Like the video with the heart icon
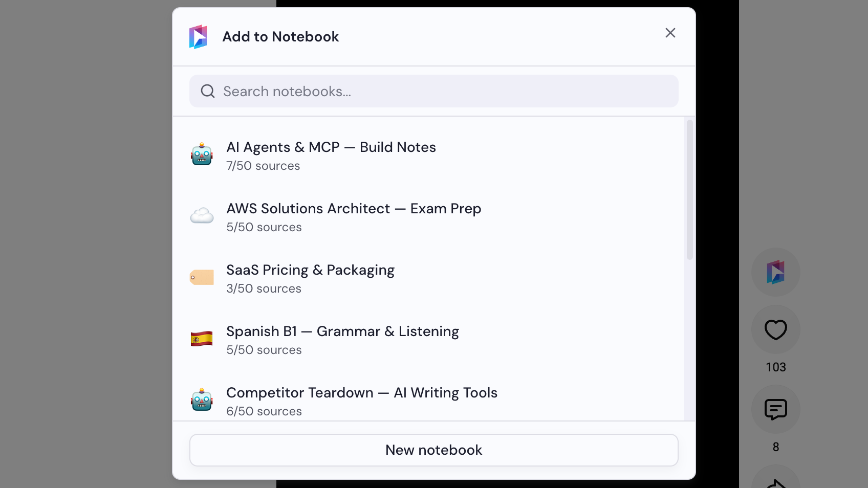 coord(776,329)
